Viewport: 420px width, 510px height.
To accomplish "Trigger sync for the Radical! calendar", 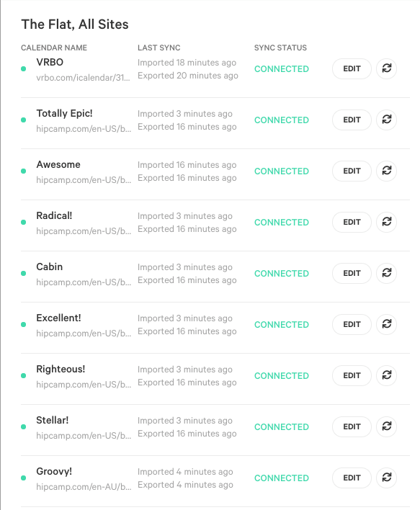I will point(386,222).
